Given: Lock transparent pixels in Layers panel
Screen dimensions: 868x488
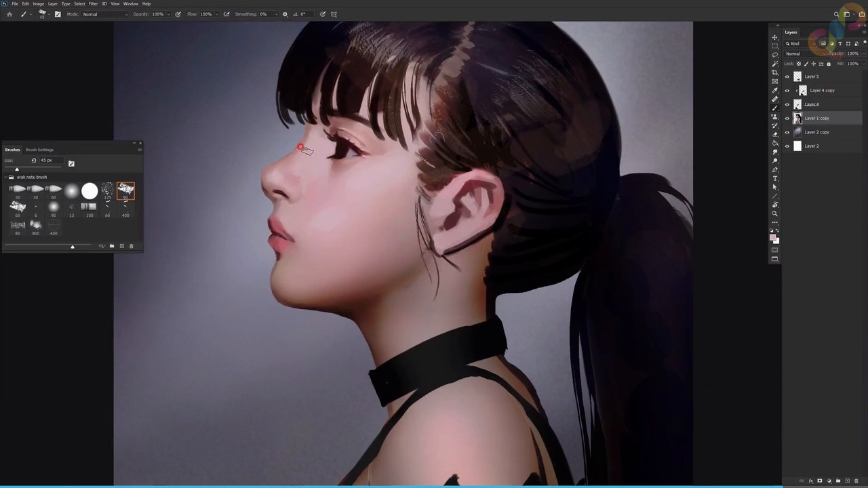Looking at the screenshot, I should (799, 64).
